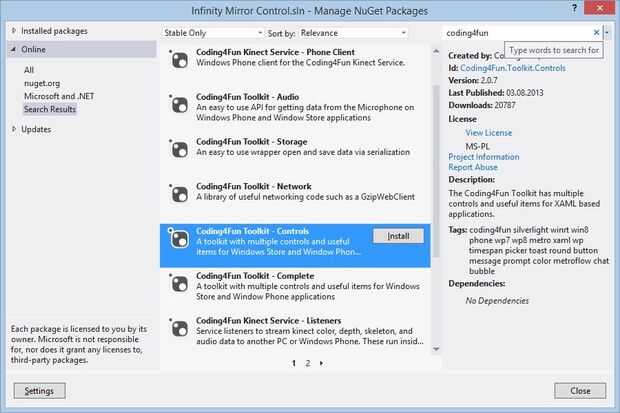Click the Kinect Service Listeners package icon

pyautogui.click(x=180, y=328)
